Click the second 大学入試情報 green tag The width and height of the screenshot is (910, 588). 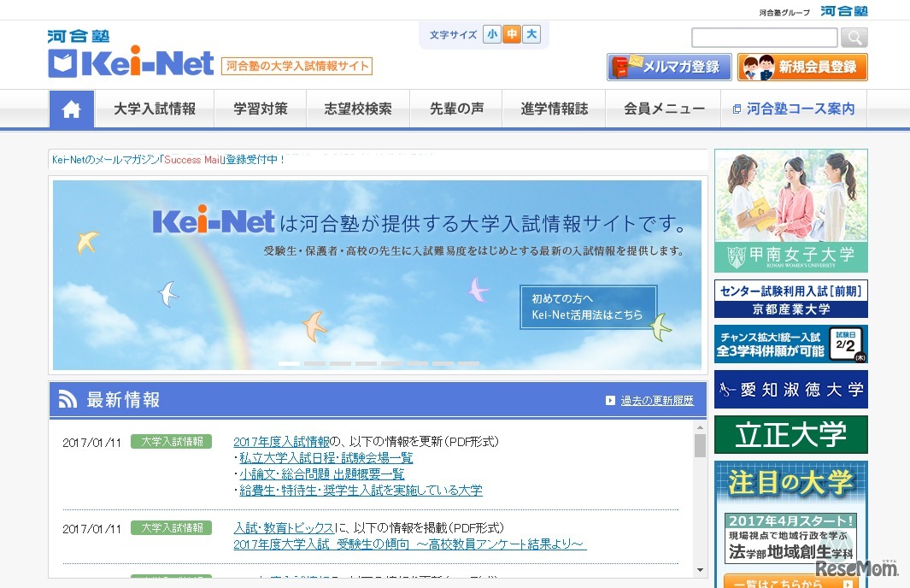coord(172,527)
